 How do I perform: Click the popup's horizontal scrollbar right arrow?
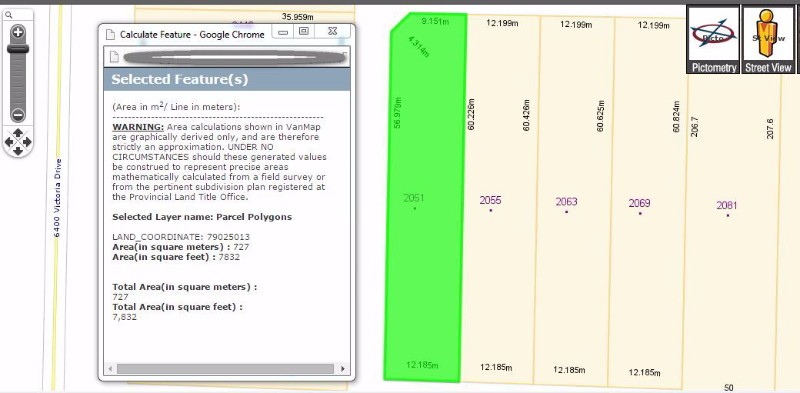coord(343,369)
